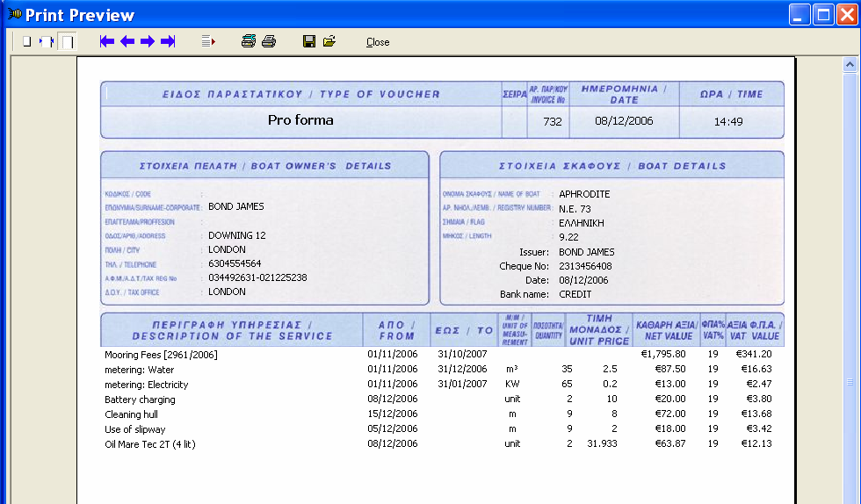Click the flag value ΕΛΛΗΝΙΚΗ
Viewport: 861px width, 504px height.
(x=582, y=223)
